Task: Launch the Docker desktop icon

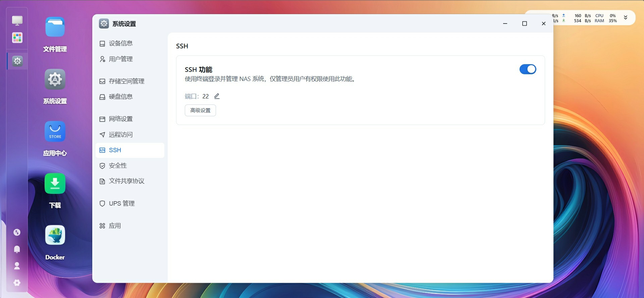Action: coord(55,236)
